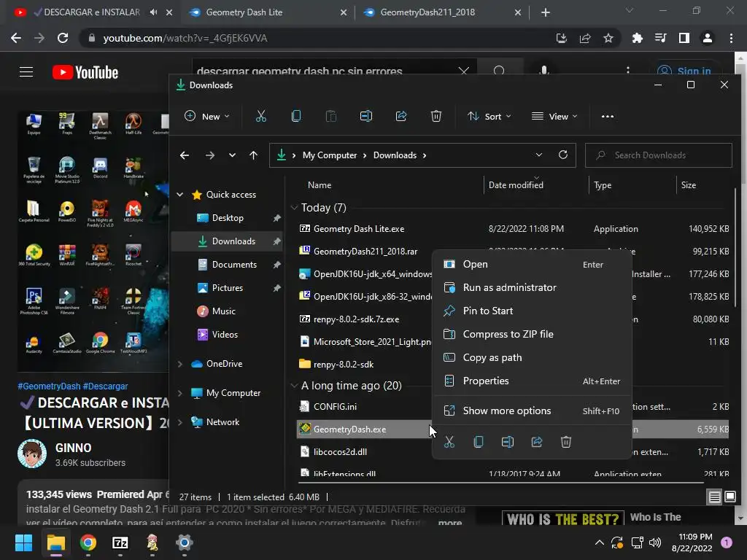The width and height of the screenshot is (747, 560).
Task: Open Chrome side panel icon
Action: click(684, 38)
